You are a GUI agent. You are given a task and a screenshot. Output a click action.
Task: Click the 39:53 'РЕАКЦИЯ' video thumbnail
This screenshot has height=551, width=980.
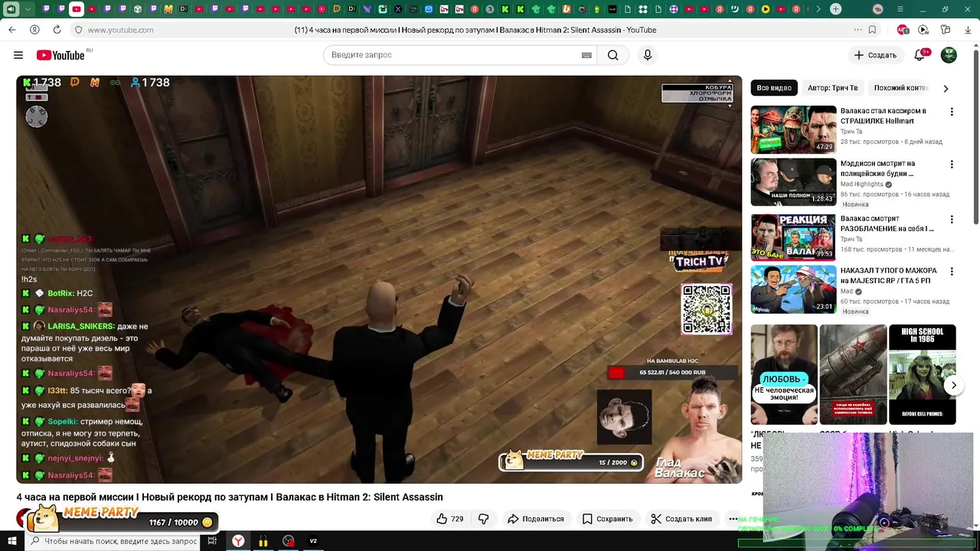tap(793, 236)
